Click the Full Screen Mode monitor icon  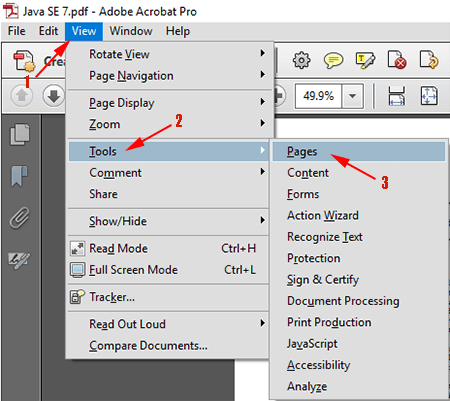pyautogui.click(x=77, y=270)
